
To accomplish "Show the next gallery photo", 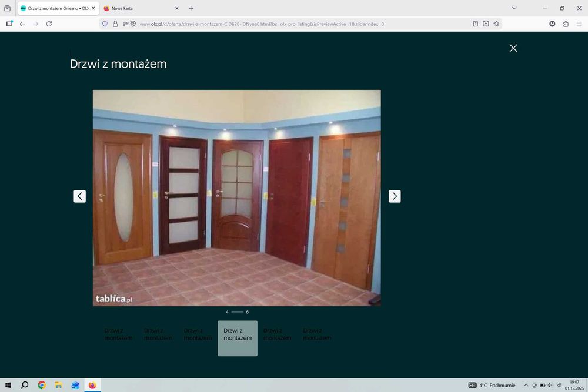I will pyautogui.click(x=395, y=196).
